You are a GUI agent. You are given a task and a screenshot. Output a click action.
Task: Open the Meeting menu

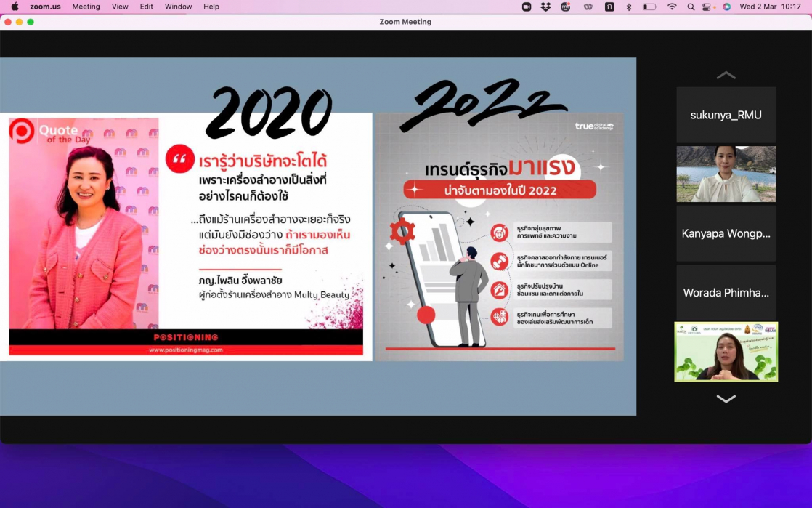tap(86, 7)
